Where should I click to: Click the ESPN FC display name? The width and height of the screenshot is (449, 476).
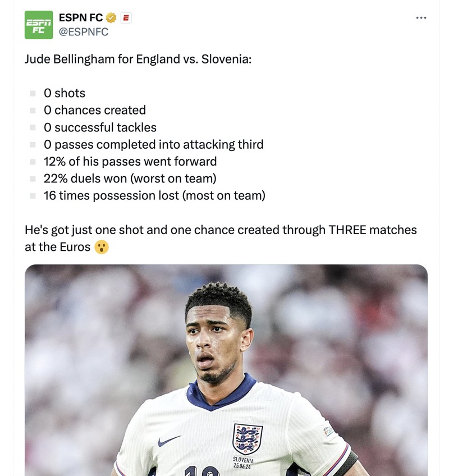81,18
